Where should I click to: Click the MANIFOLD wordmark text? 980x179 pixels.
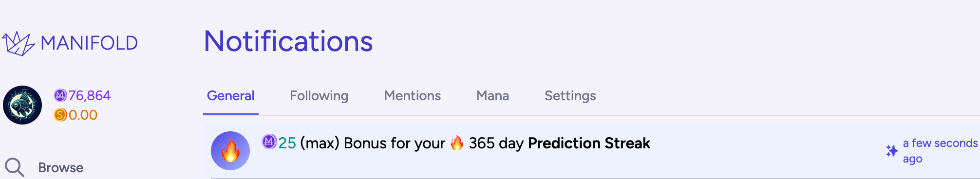coord(89,43)
